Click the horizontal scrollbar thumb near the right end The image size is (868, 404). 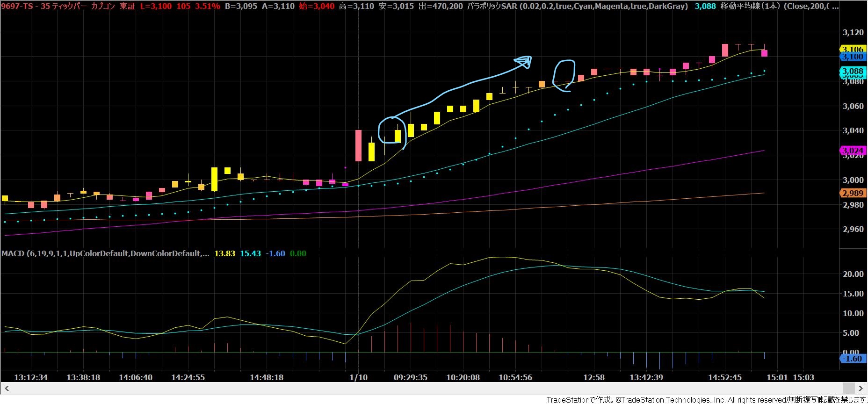click(849, 388)
